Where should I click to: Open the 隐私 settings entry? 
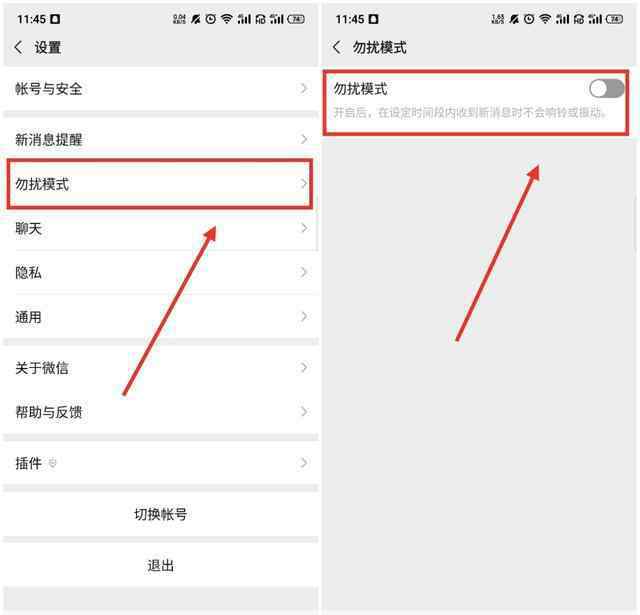[160, 272]
